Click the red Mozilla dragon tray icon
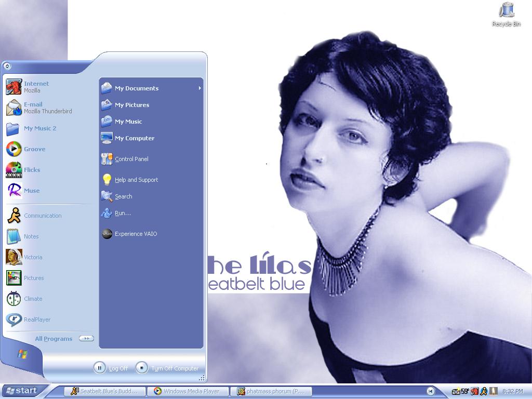 click(475, 391)
